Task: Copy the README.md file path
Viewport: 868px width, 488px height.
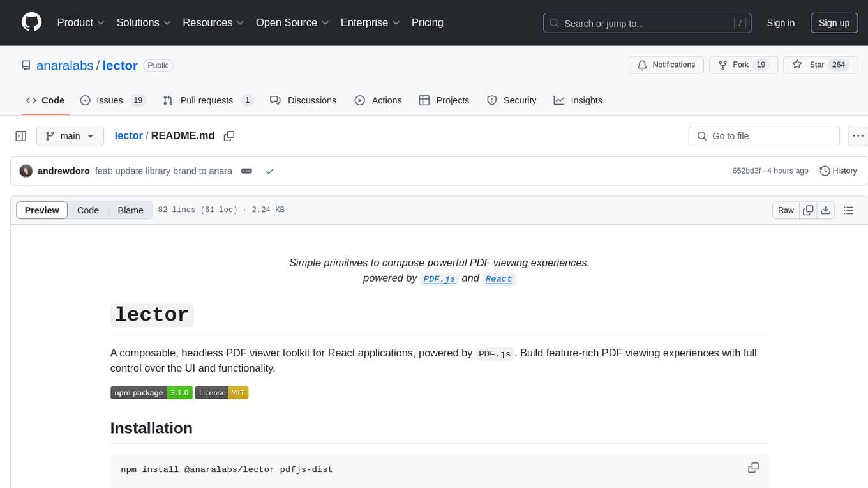Action: coord(229,136)
